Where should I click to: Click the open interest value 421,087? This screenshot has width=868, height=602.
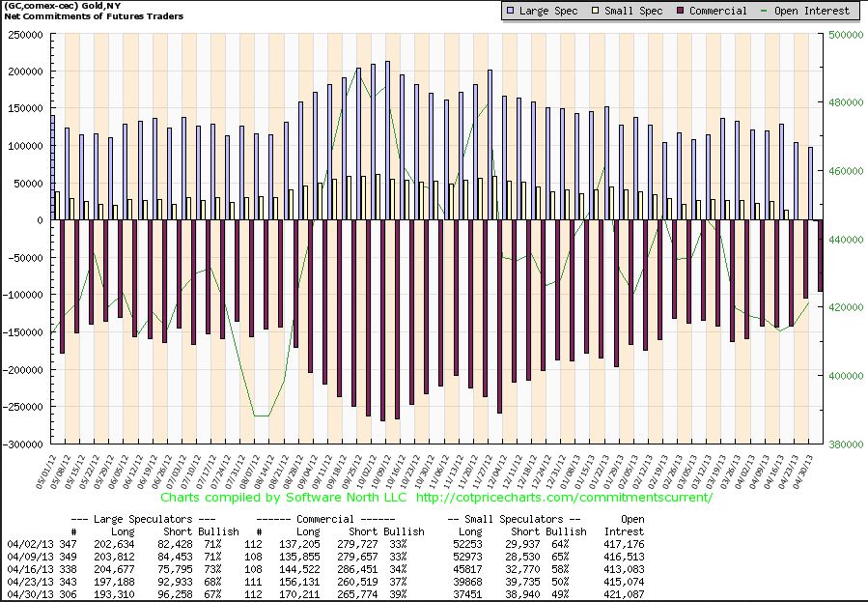point(624,595)
